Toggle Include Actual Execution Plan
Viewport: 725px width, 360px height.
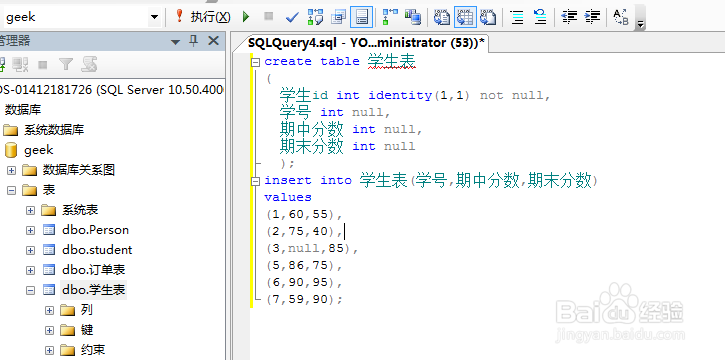390,17
